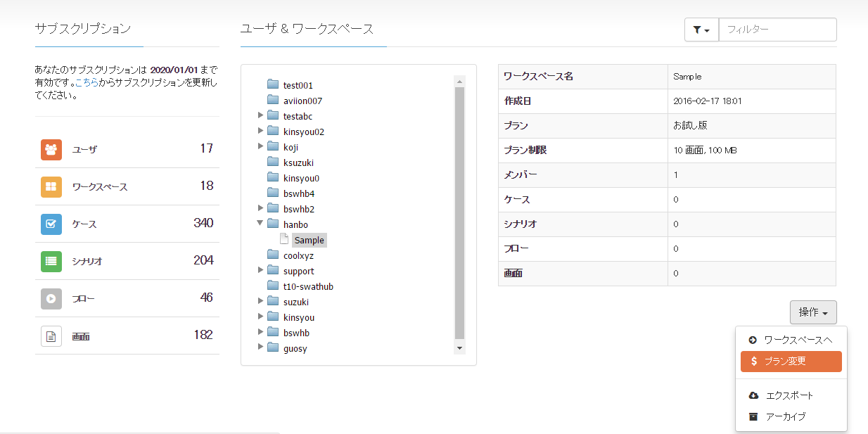The height and width of the screenshot is (434, 868).
Task: Select ワークスペースへ menu entry
Action: tap(791, 340)
